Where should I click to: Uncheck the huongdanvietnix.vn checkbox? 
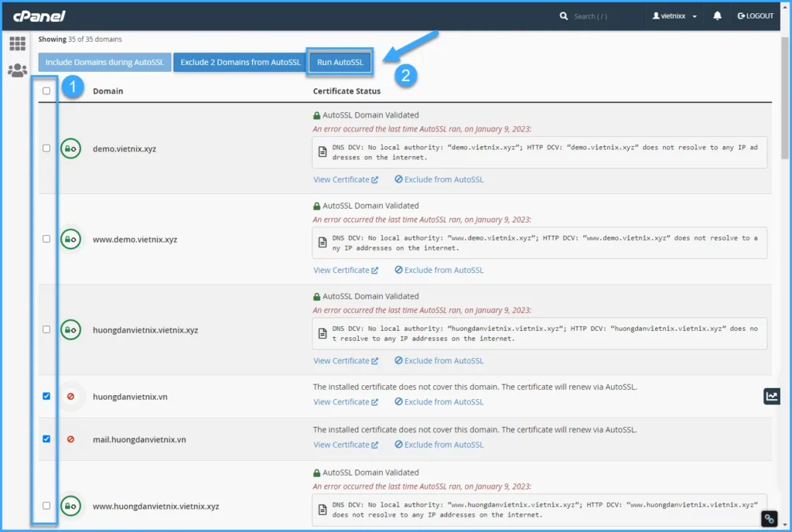point(46,396)
